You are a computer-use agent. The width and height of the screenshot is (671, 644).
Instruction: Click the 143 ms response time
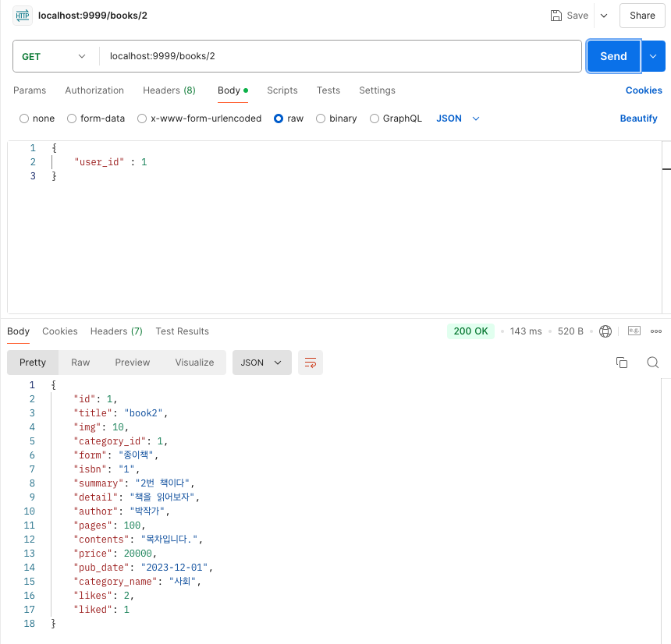526,331
